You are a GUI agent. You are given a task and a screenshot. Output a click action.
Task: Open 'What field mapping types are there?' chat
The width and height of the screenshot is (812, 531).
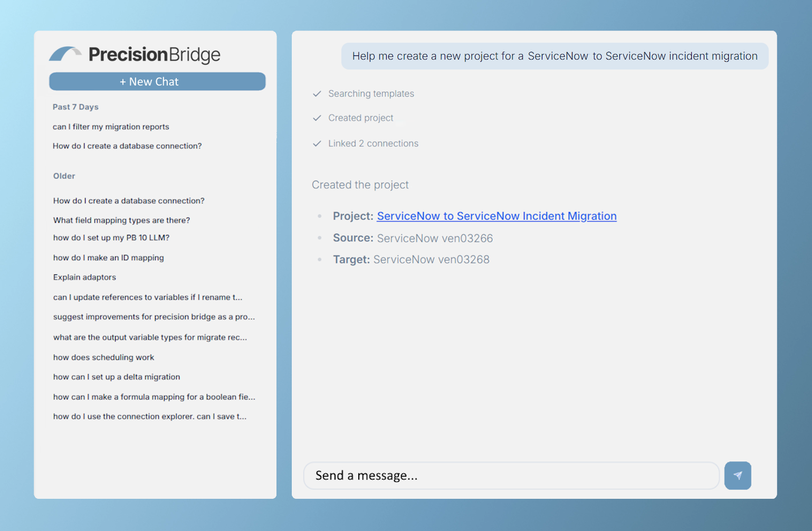121,220
